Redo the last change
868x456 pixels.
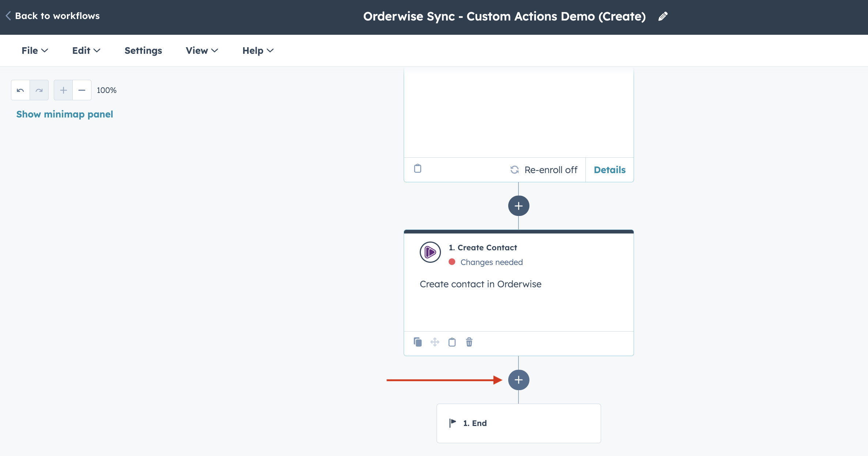39,90
